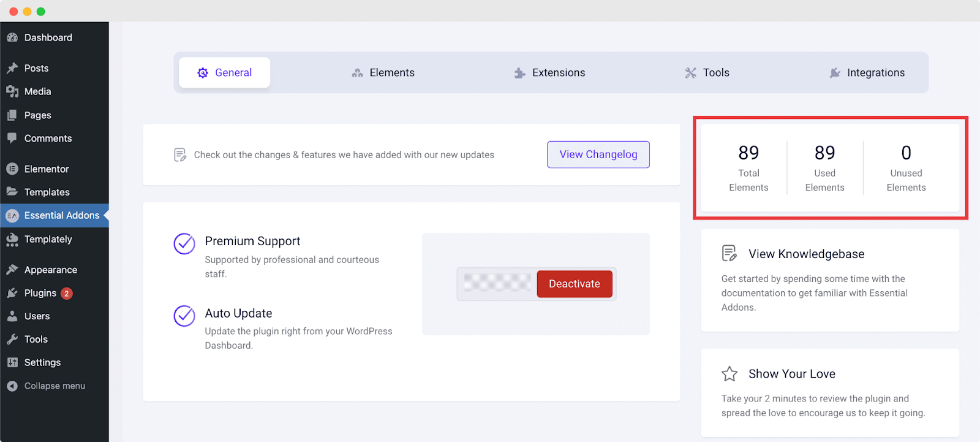The width and height of the screenshot is (980, 442).
Task: Click the Tools wrench icon in the sidebar
Action: coord(12,339)
